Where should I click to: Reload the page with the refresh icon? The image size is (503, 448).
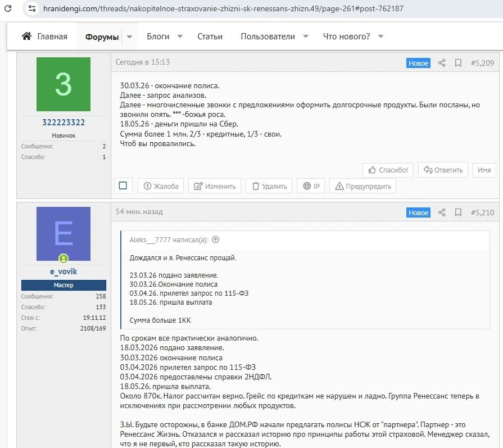(x=8, y=8)
